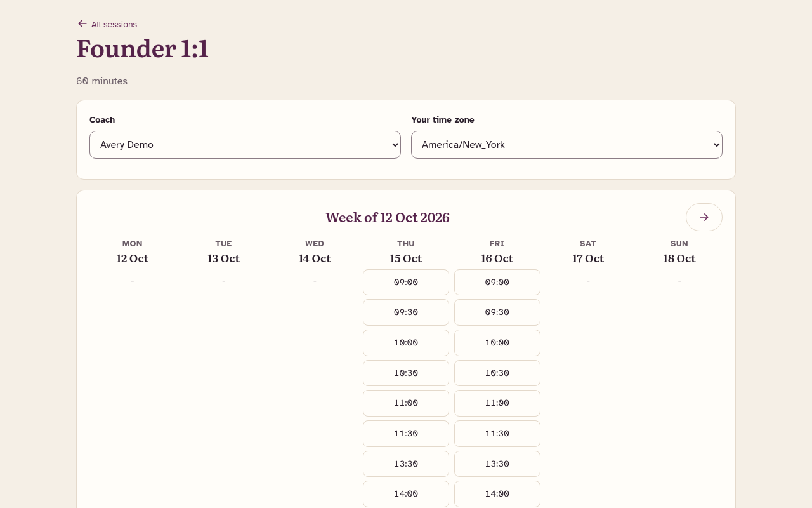This screenshot has height=508, width=812.
Task: Open the Coach dropdown showing Avery Demo
Action: tap(245, 145)
